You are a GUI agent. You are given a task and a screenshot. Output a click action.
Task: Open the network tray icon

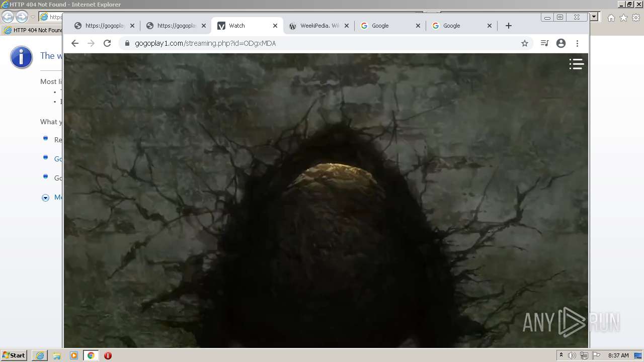(x=584, y=355)
